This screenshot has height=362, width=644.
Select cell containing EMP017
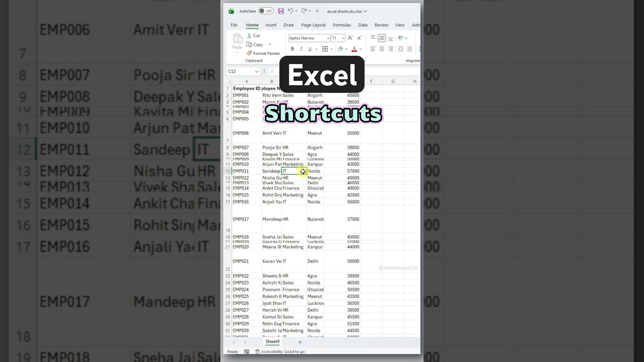pos(247,219)
